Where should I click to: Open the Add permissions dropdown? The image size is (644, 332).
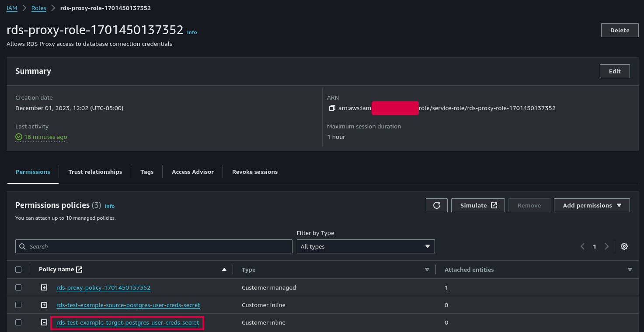[592, 205]
